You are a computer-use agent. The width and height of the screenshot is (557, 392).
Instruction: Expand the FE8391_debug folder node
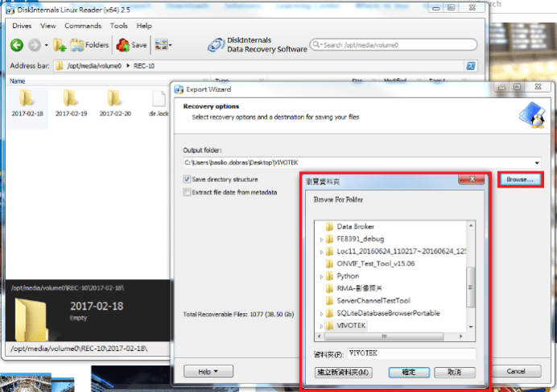click(320, 239)
